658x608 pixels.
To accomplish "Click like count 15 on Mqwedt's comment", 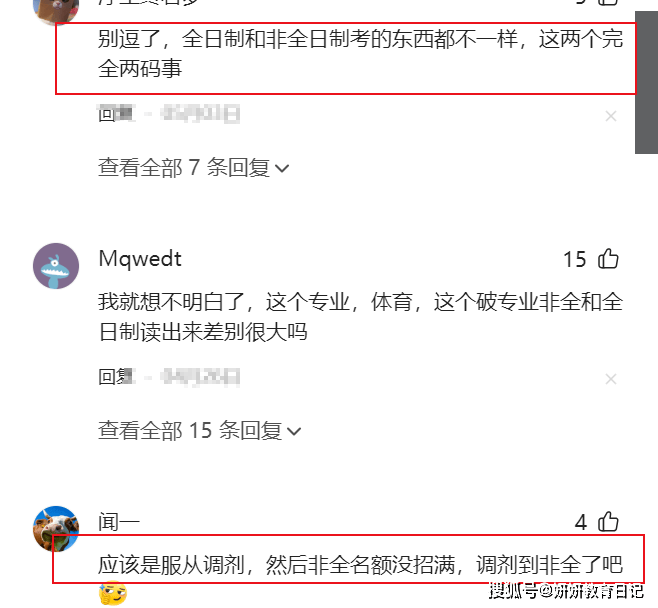I will pos(574,259).
